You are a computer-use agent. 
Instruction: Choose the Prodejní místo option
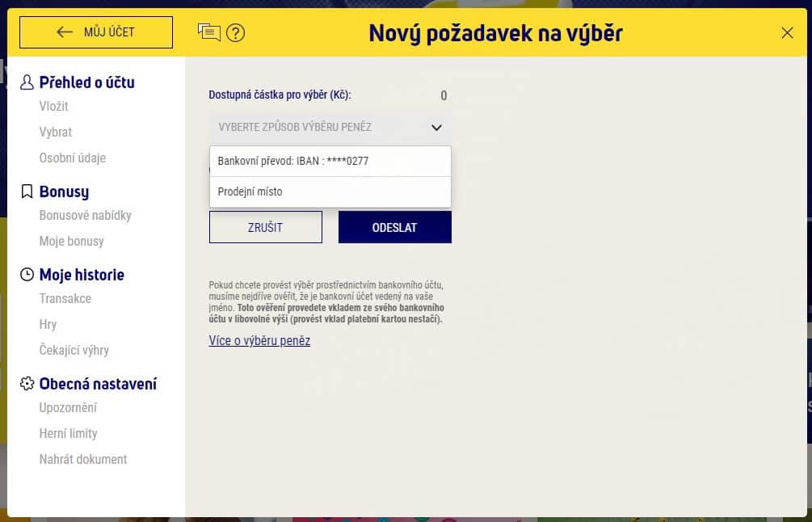click(x=330, y=192)
